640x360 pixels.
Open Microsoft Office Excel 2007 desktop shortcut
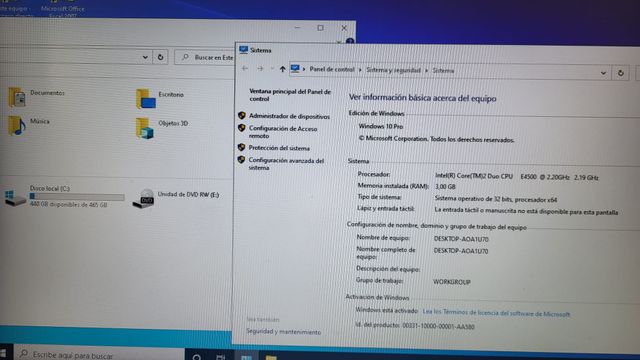62,9
